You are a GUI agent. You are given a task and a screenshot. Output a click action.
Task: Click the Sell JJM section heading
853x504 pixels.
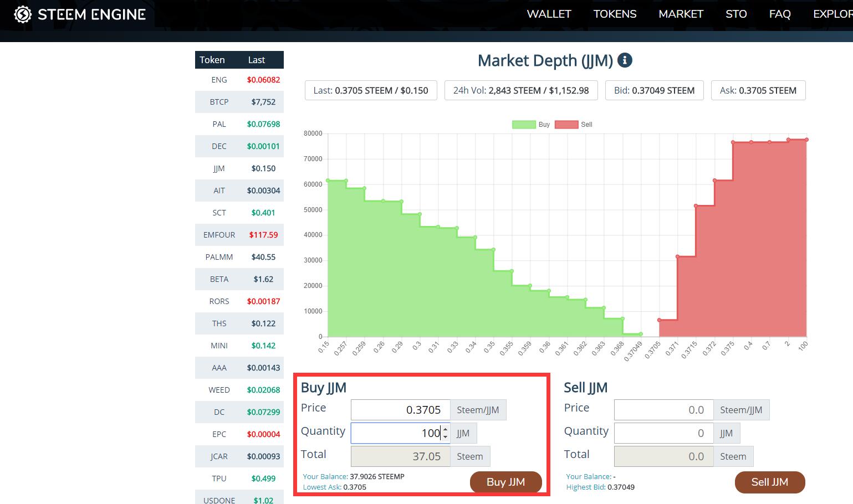pos(586,388)
